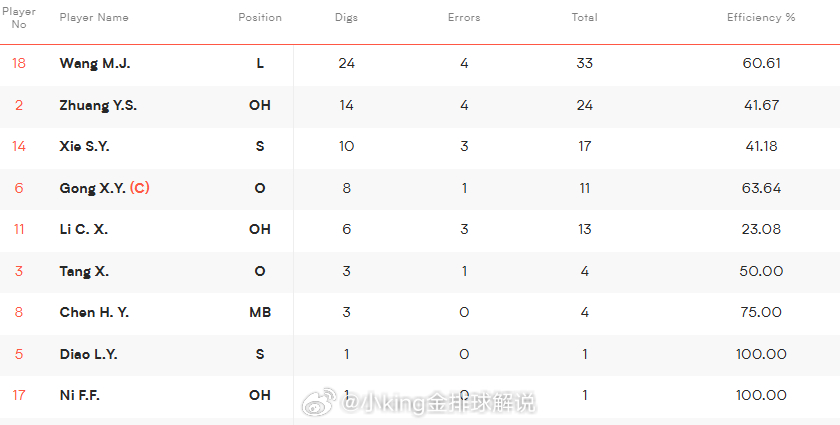Click the Weibo logo icon in watermark

319,401
